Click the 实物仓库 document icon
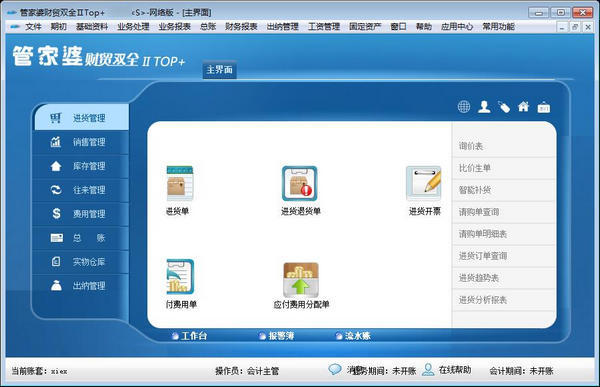Screen dimensions: 600x387 [56, 262]
